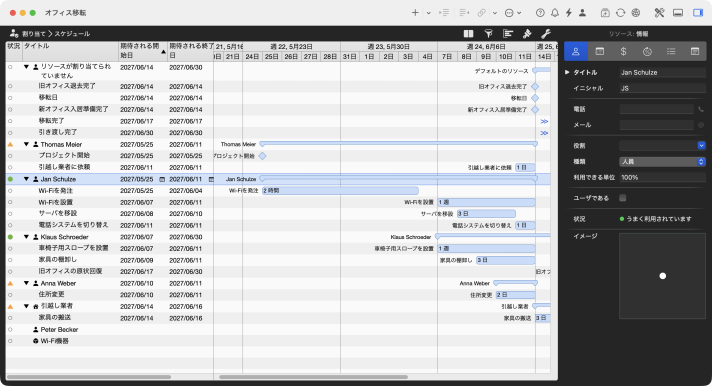Click the help question-mark toolbar icon
The width and height of the screenshot is (712, 386).
coord(540,13)
